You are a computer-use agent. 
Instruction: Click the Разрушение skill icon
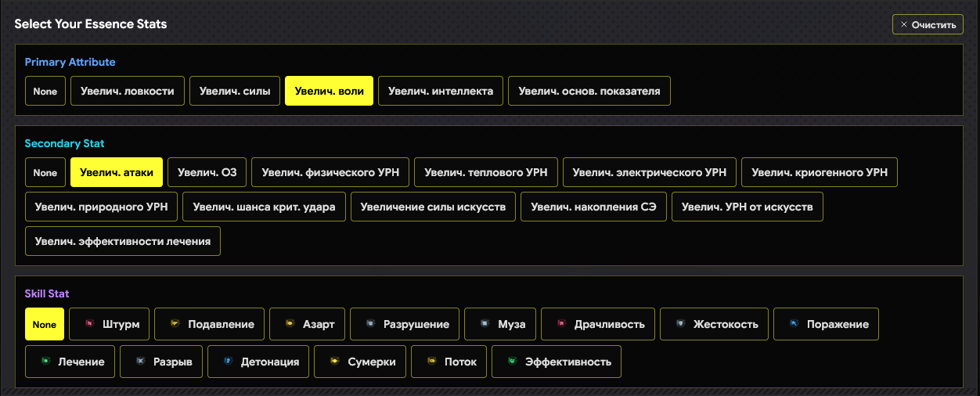tap(369, 324)
